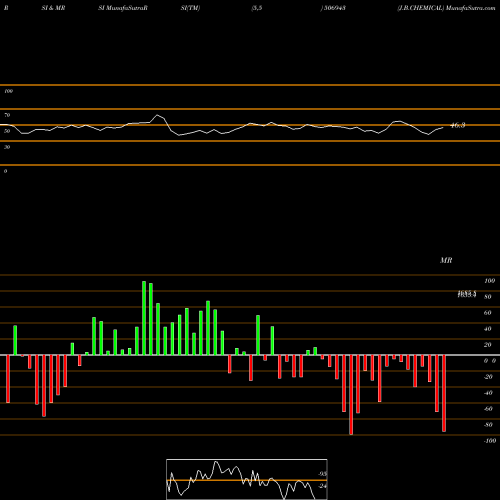
Task: Click the 'SI(TM)' header label
Action: coord(190,8)
